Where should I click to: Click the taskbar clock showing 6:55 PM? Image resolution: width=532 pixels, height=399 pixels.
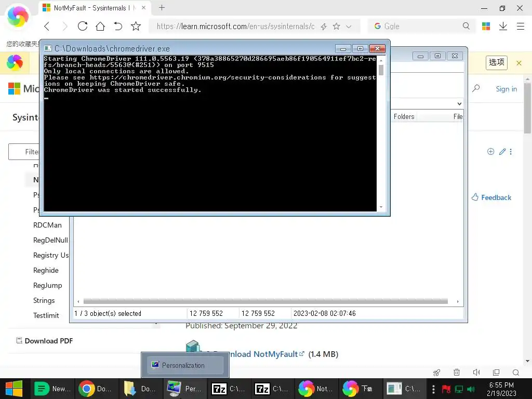[501, 389]
